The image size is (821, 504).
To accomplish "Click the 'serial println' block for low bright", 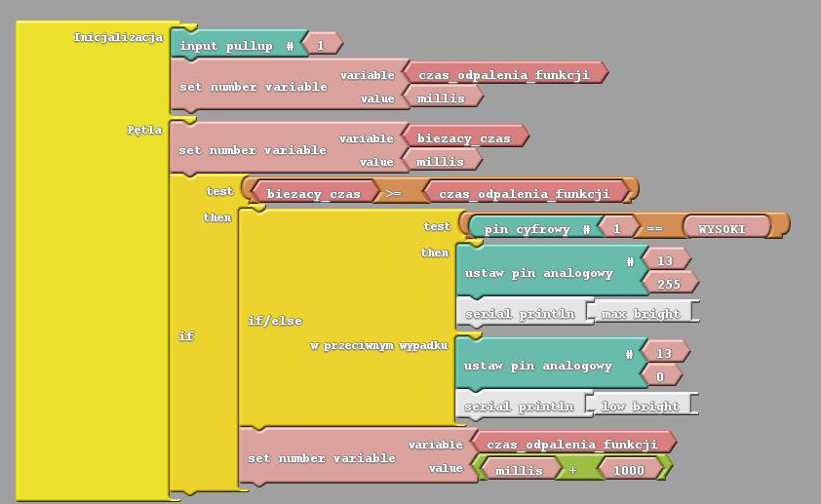I will click(519, 406).
